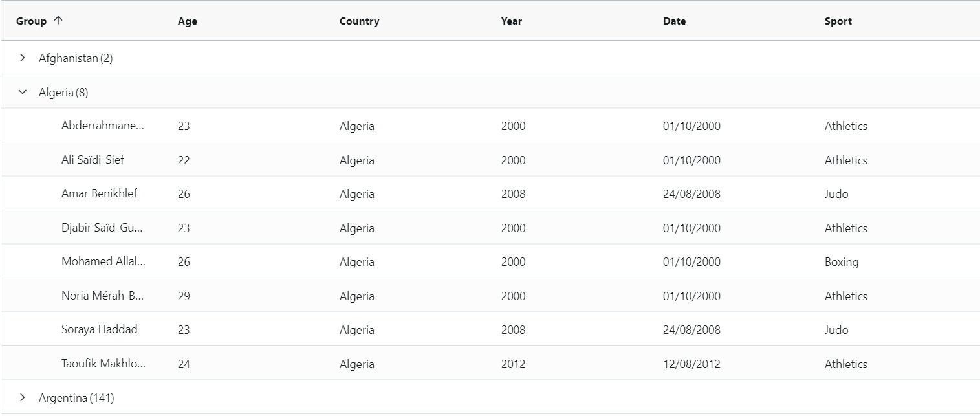Click the Date column header
Image resolution: width=980 pixels, height=416 pixels.
point(674,21)
